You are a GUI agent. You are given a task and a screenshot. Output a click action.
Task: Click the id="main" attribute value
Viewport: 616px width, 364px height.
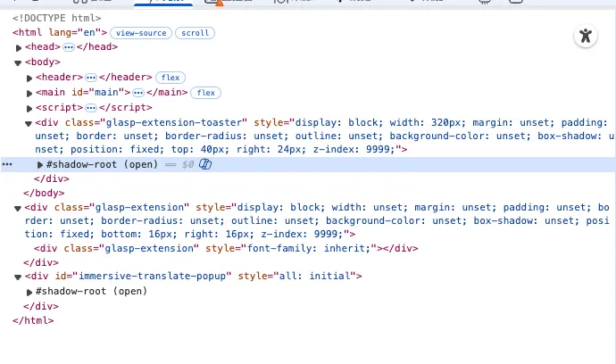point(106,92)
